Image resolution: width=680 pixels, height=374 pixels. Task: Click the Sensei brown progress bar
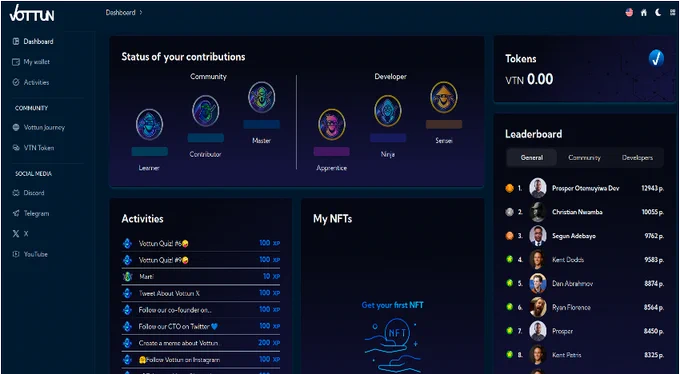click(x=444, y=125)
